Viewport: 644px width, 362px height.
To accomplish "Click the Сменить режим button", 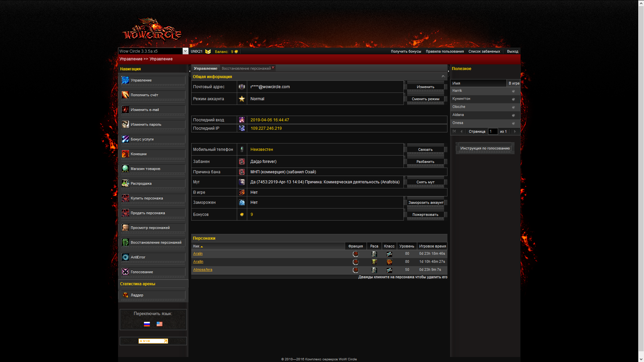I will tap(425, 99).
